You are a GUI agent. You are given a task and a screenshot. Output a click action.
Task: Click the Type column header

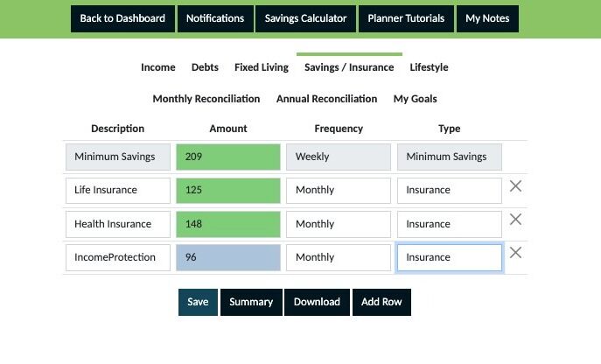449,129
